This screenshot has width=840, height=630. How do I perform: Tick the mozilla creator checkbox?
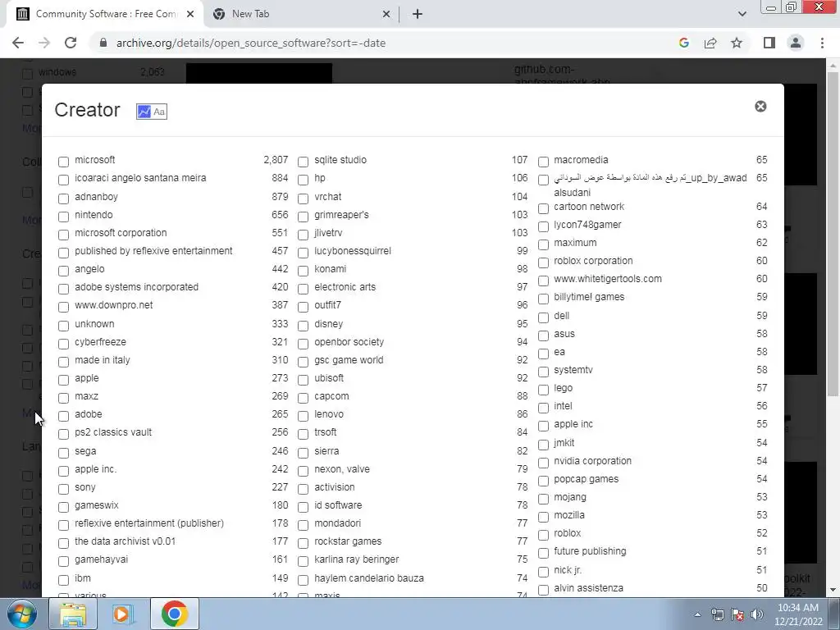coord(543,517)
